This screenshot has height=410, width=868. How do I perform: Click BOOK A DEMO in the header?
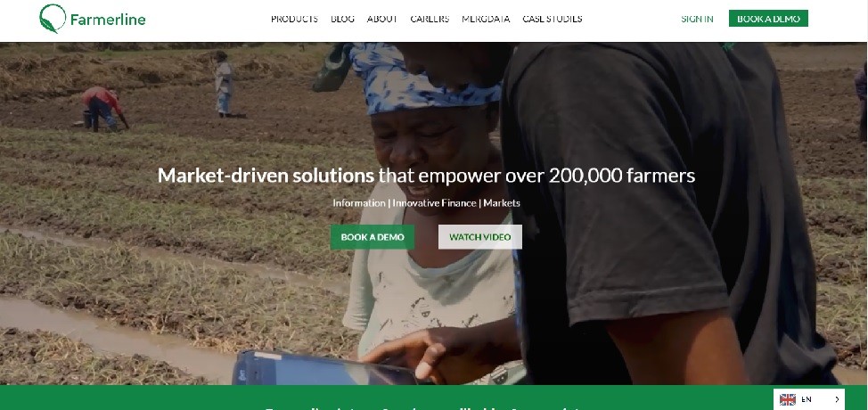click(x=768, y=18)
